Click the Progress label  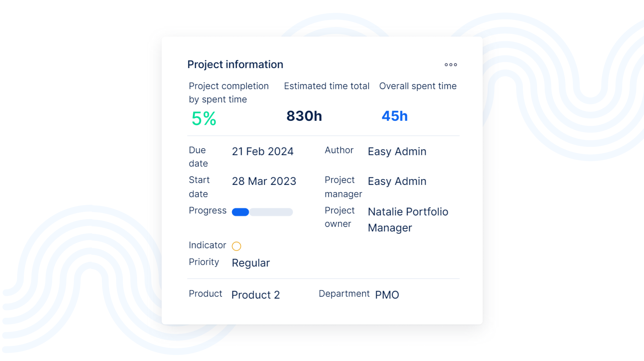click(208, 210)
